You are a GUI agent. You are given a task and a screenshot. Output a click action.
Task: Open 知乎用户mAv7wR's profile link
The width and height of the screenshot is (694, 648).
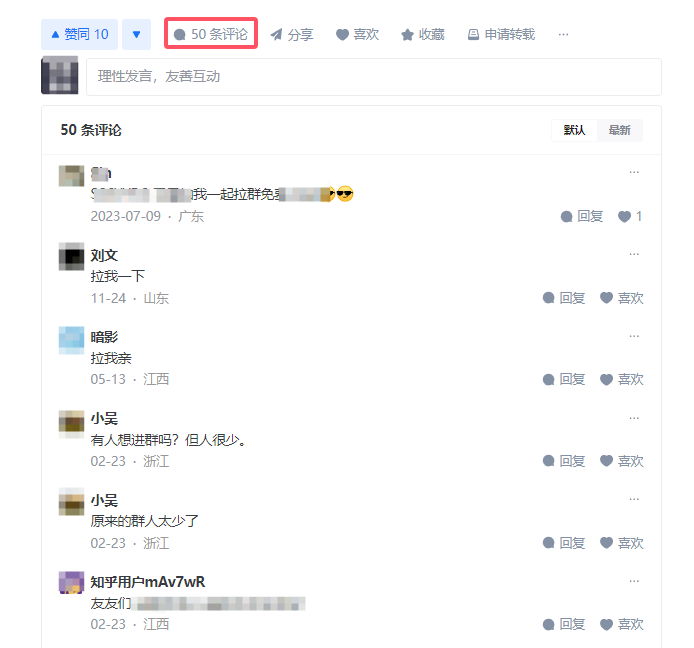pyautogui.click(x=148, y=582)
